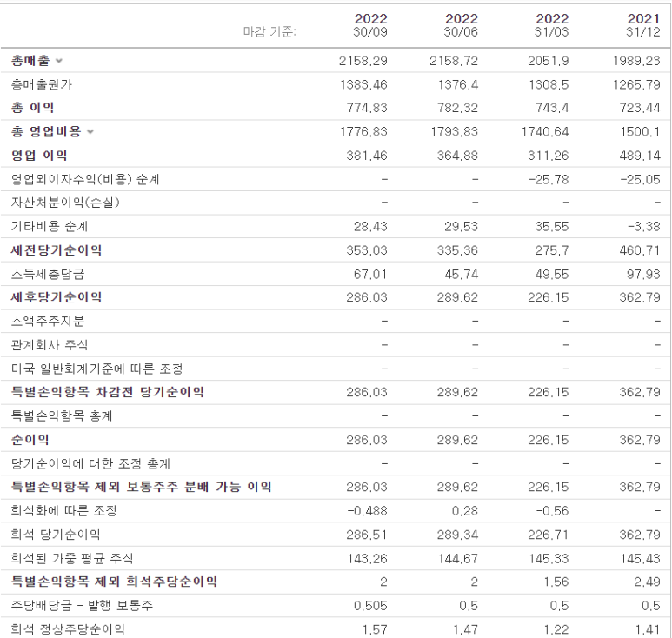Select the 소액주주지분 row label
This screenshot has width=672, height=638.
tap(48, 321)
